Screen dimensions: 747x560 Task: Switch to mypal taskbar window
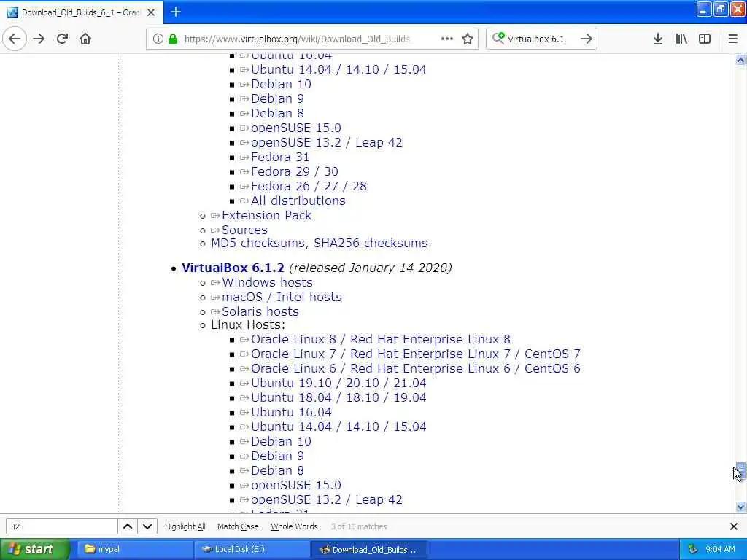pos(135,549)
